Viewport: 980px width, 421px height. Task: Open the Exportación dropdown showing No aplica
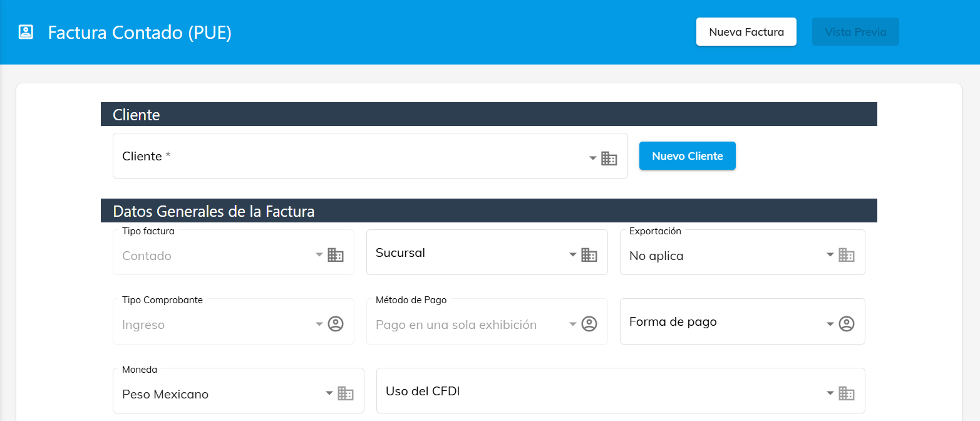coord(830,254)
